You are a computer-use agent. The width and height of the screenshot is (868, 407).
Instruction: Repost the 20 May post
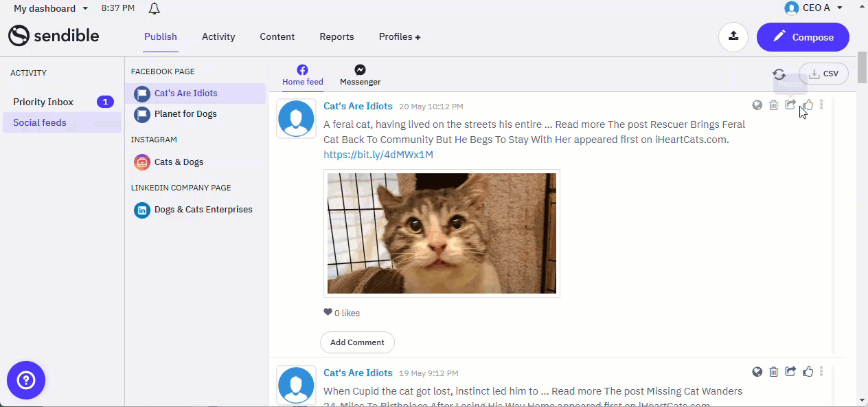(x=790, y=105)
